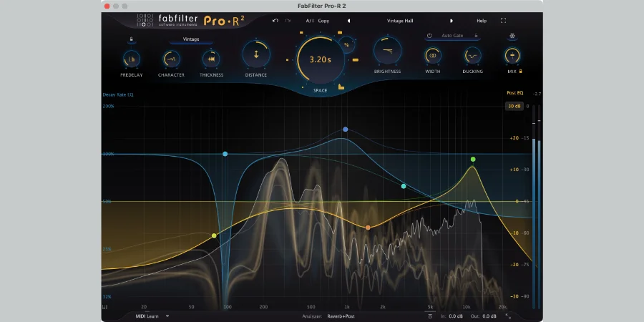
Task: Click the freeze snowflake button
Action: (512, 36)
